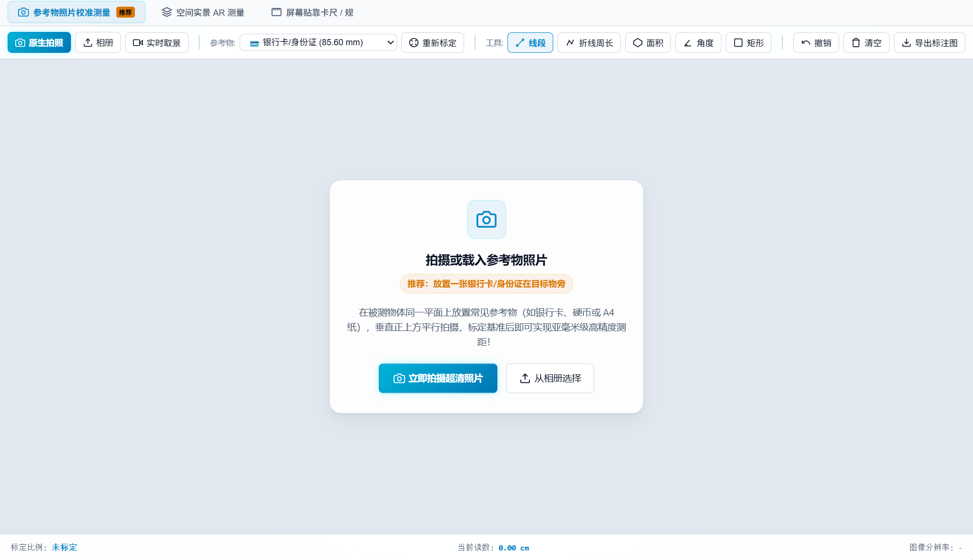Click 导出标注图 export button
Image resolution: width=973 pixels, height=560 pixels.
930,43
